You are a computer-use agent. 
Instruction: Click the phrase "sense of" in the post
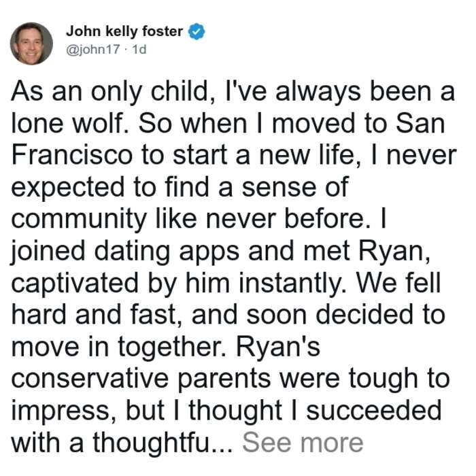click(x=294, y=187)
